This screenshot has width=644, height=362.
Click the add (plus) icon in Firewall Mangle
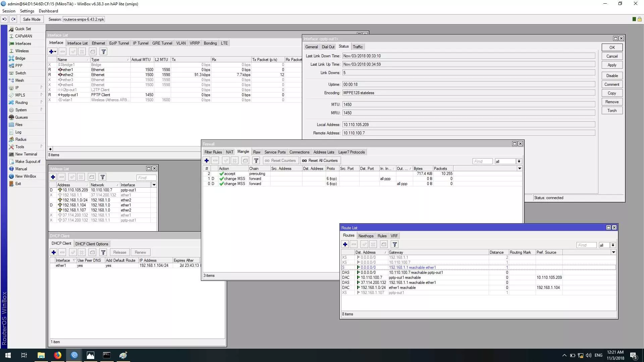[x=207, y=161]
